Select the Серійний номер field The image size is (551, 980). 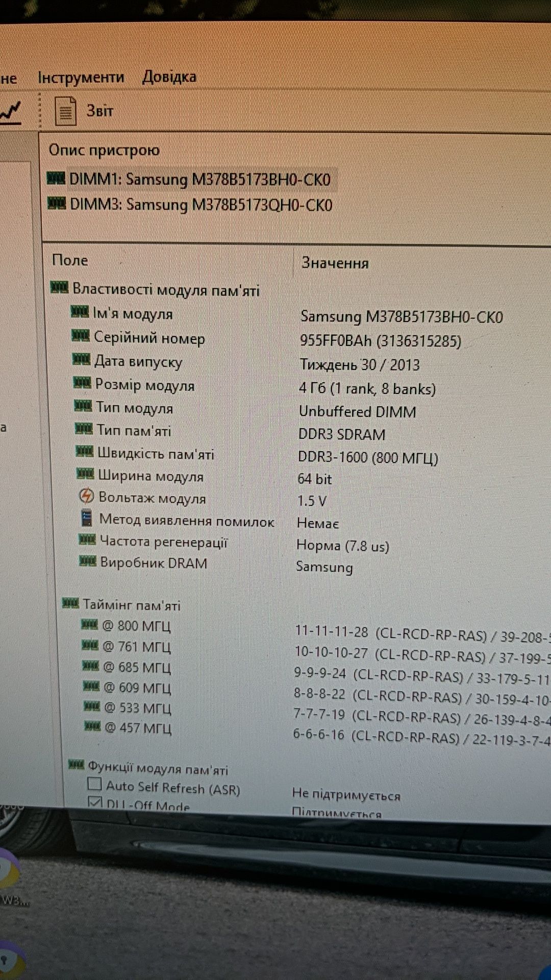[149, 338]
